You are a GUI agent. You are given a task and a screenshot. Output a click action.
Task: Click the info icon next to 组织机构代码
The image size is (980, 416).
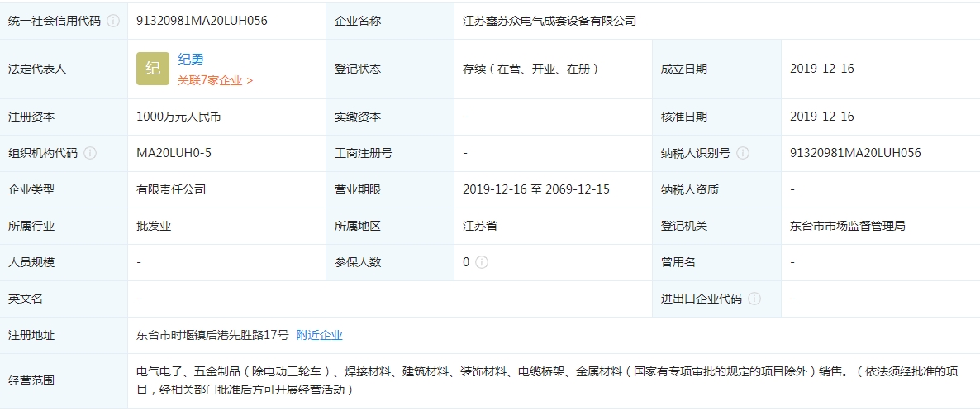tap(90, 153)
